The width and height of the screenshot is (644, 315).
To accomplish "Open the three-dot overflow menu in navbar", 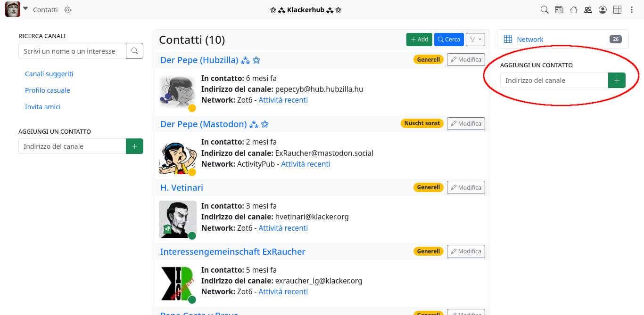I will 632,10.
